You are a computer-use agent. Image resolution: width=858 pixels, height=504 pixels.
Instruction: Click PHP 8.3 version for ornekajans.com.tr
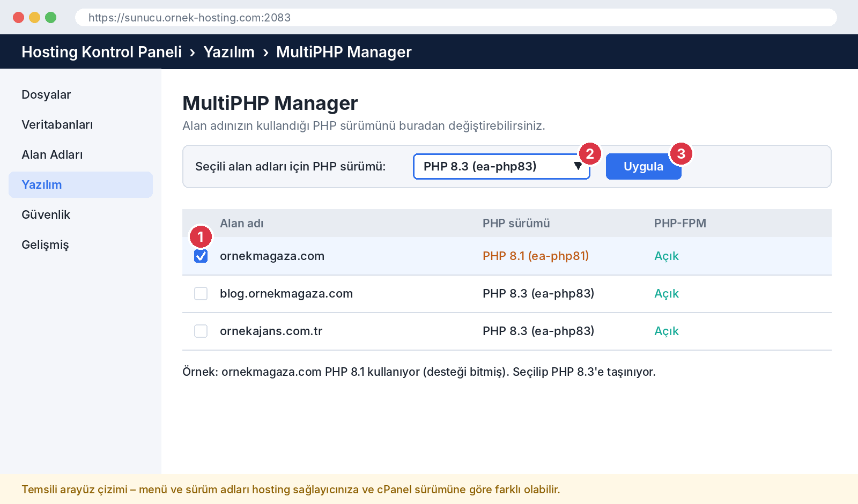click(538, 331)
